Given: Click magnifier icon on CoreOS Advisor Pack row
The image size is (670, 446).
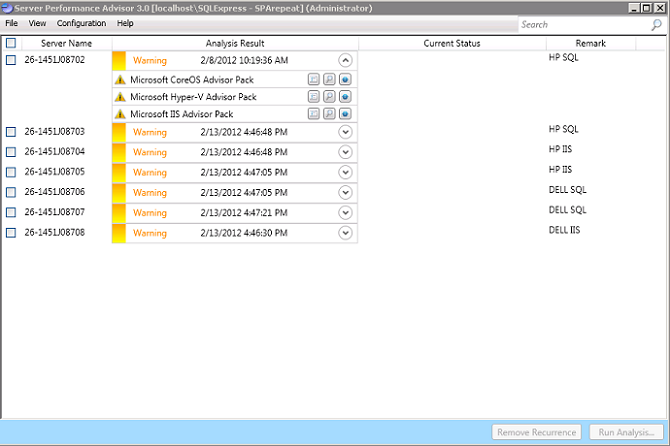Looking at the screenshot, I should click(x=329, y=79).
